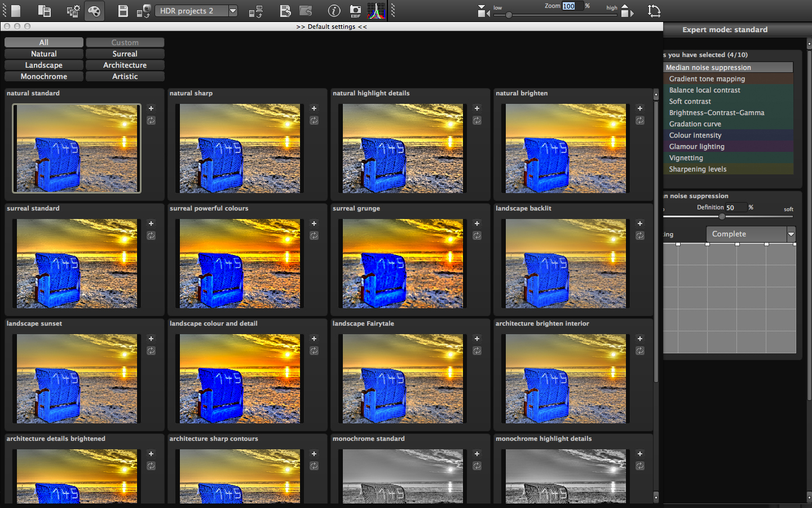The width and height of the screenshot is (812, 508).
Task: Reset natural standard preset with refresh icon
Action: 151,120
